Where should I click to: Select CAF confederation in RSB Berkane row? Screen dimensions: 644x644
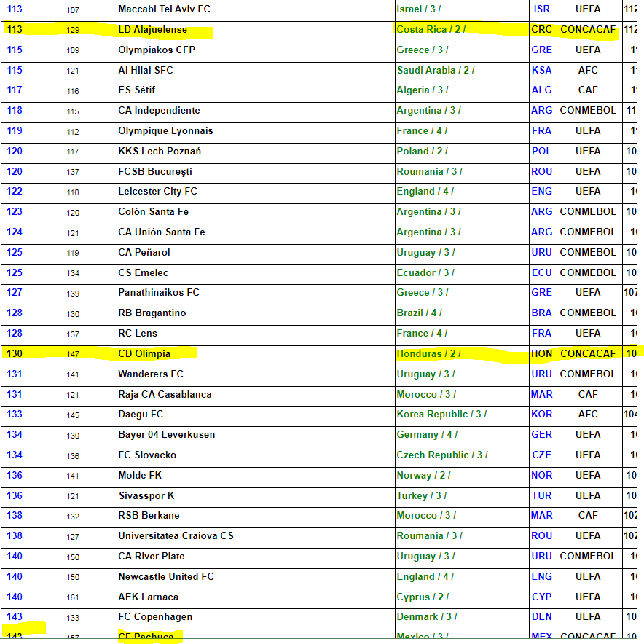(x=588, y=516)
